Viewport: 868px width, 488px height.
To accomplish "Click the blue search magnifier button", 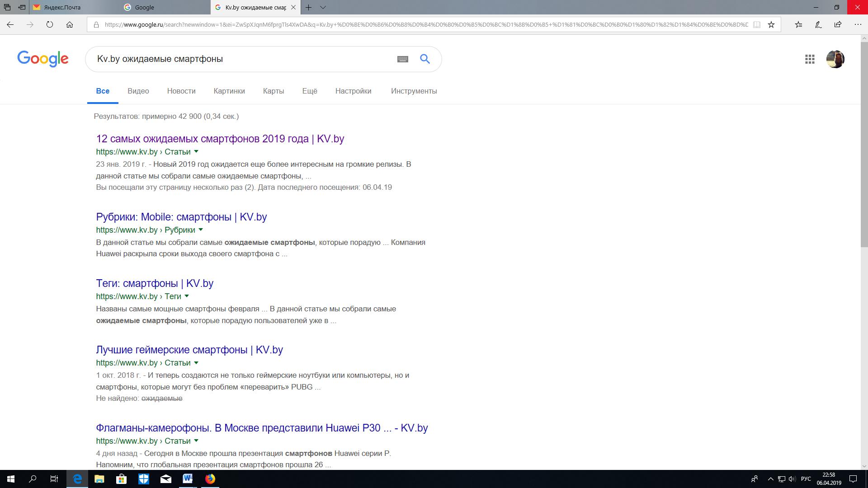I will [x=425, y=59].
